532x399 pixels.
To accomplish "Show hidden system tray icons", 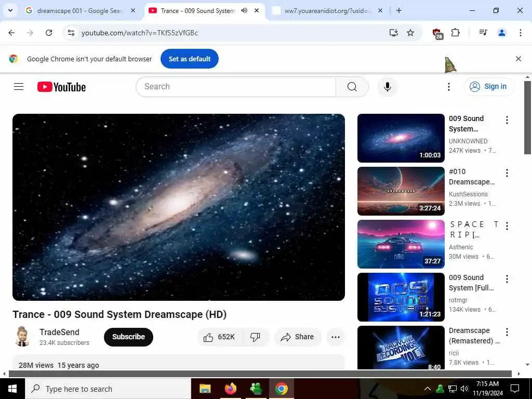I will pyautogui.click(x=428, y=389).
